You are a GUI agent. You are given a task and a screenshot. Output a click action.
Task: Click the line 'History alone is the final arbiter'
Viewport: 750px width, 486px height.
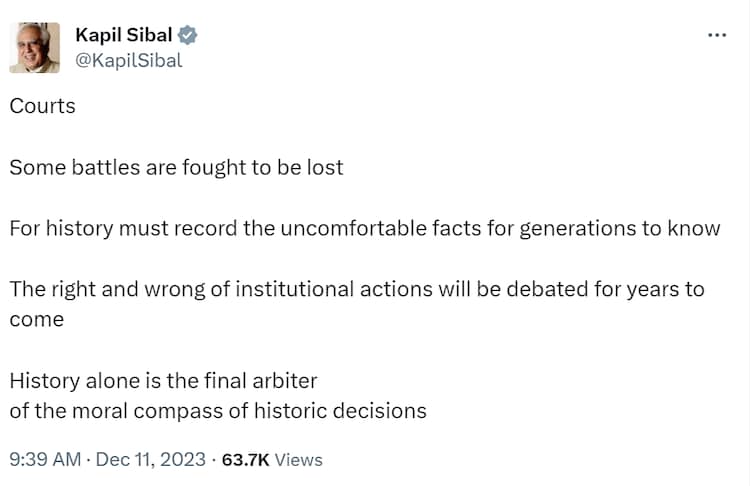tap(163, 380)
